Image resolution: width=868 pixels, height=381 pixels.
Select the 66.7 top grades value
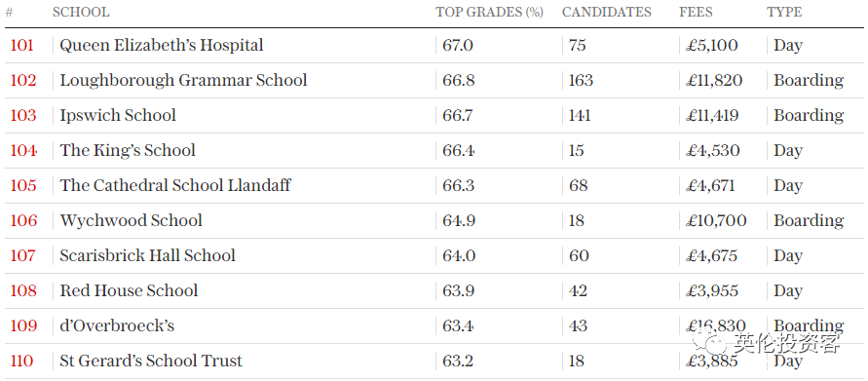[x=459, y=115]
